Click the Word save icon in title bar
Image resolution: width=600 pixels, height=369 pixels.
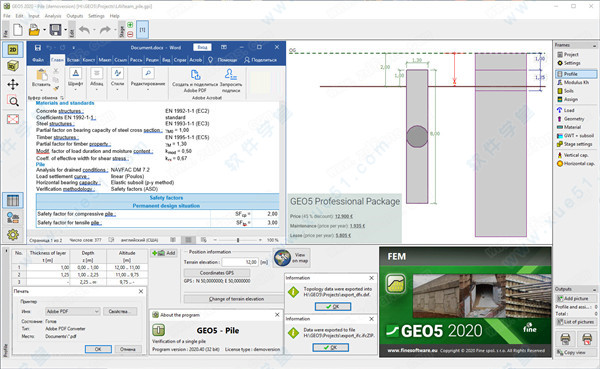tap(38, 47)
